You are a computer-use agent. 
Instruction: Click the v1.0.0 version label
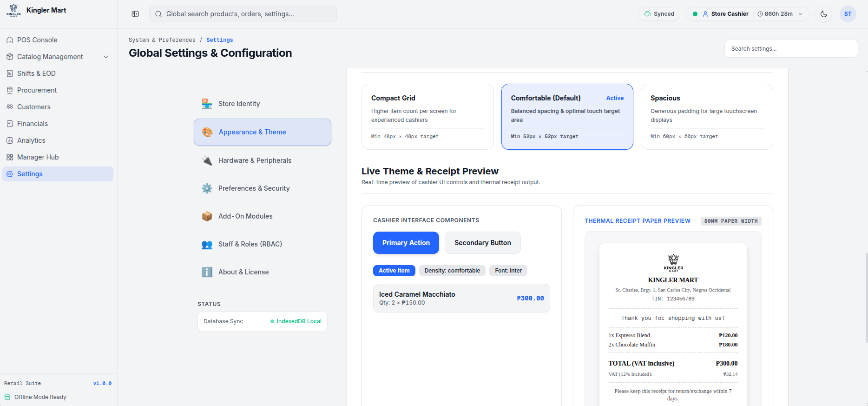pos(102,384)
